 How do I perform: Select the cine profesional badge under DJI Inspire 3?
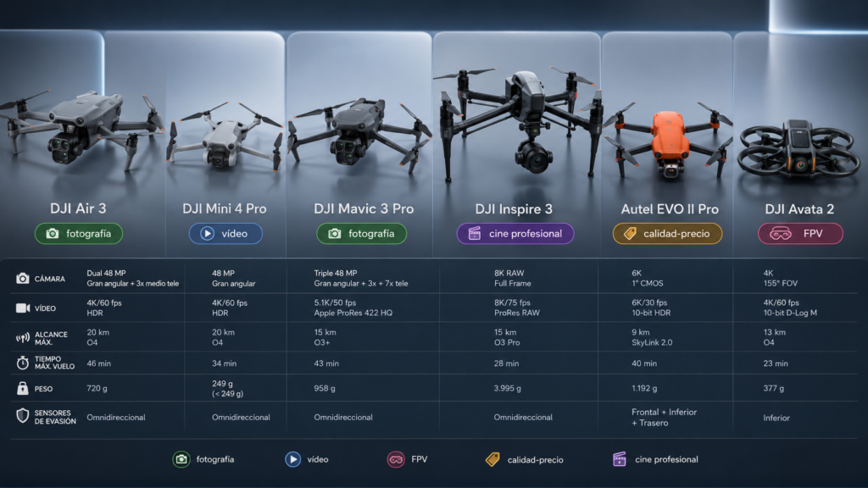(515, 234)
